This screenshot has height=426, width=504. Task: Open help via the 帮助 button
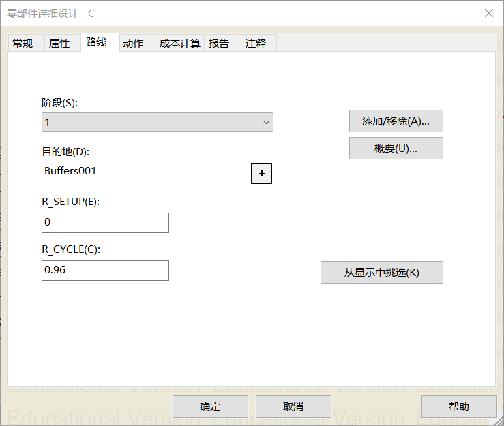[x=459, y=407]
